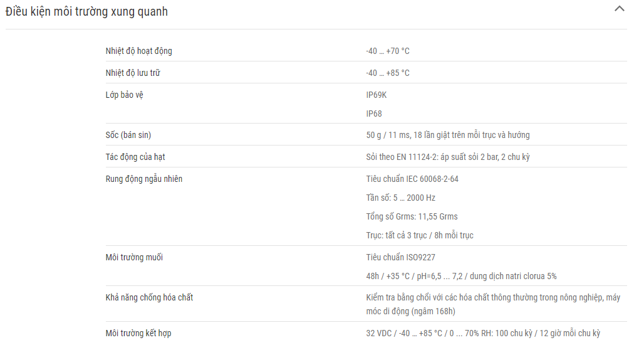The image size is (644, 350).
Task: Click the IP69K protection rating
Action: click(x=377, y=95)
